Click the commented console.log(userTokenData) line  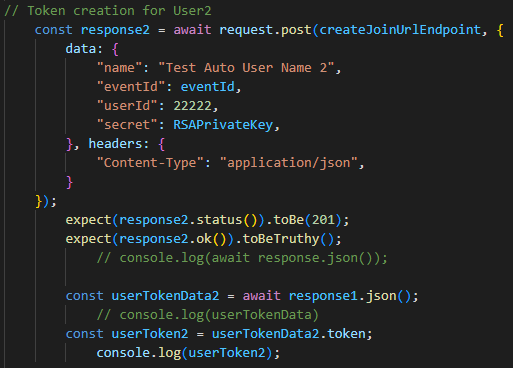tap(207, 315)
